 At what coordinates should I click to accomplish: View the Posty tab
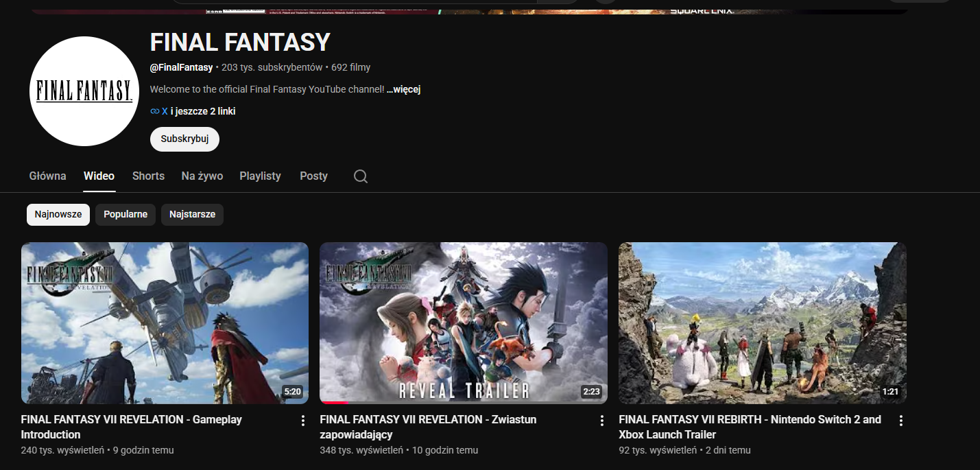(x=313, y=176)
